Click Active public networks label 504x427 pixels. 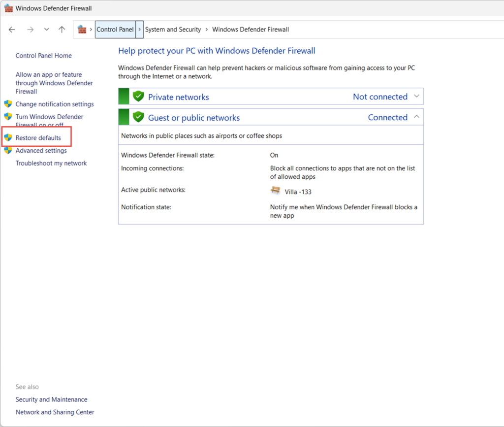click(154, 190)
